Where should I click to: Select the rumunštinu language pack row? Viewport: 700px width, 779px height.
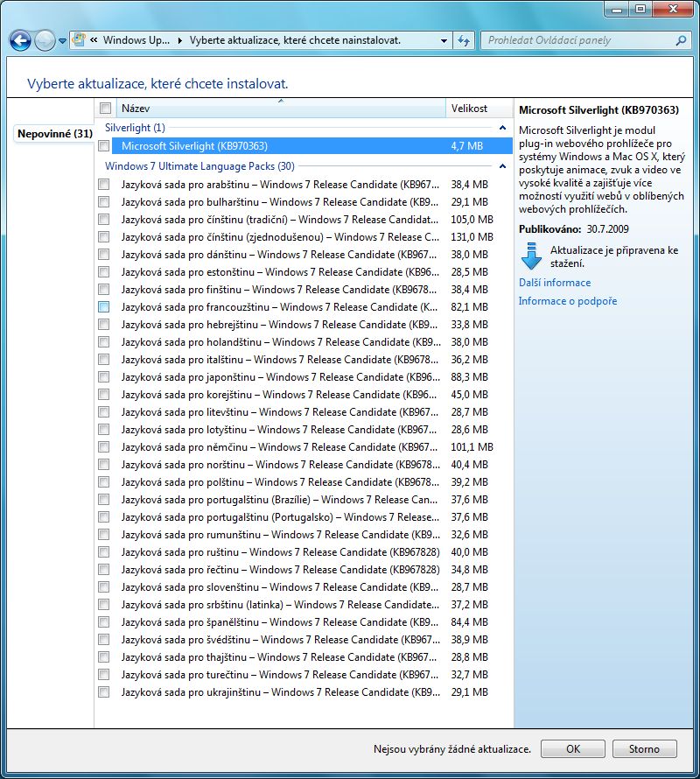click(x=305, y=535)
